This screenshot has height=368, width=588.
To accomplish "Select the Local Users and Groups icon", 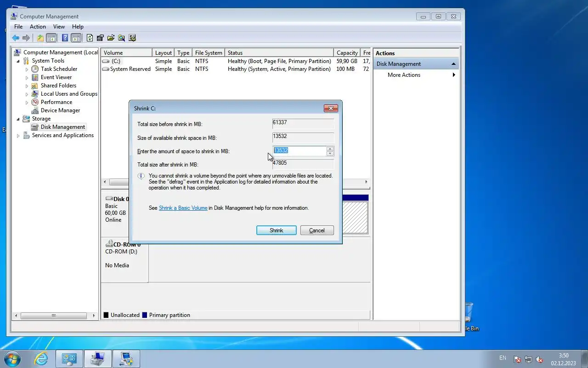I will [x=35, y=94].
